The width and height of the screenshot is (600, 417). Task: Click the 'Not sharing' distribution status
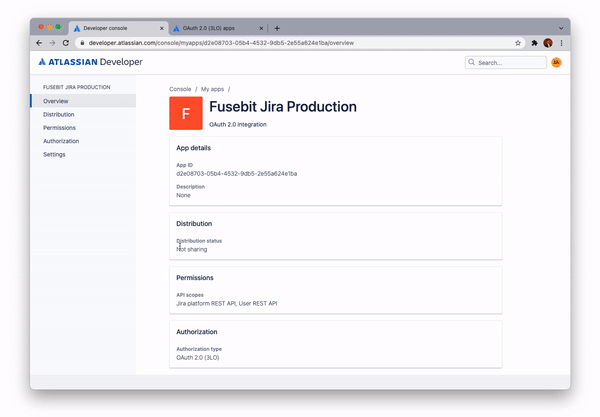pos(192,249)
